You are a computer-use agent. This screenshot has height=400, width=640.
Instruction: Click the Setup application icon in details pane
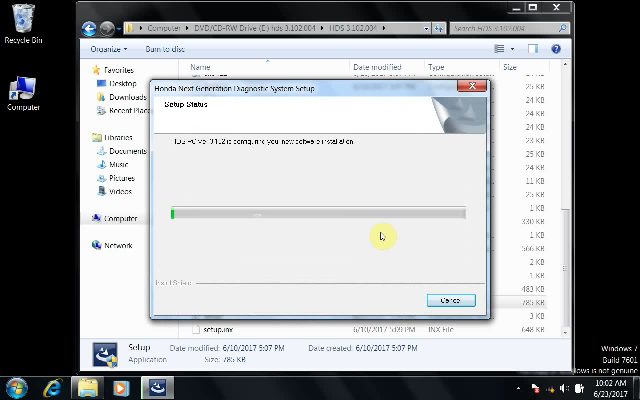(105, 354)
